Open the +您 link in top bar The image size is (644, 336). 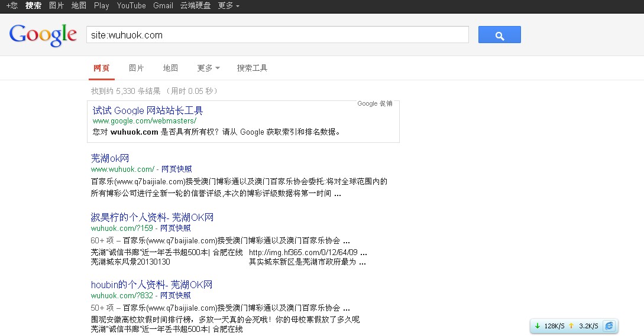(x=12, y=6)
